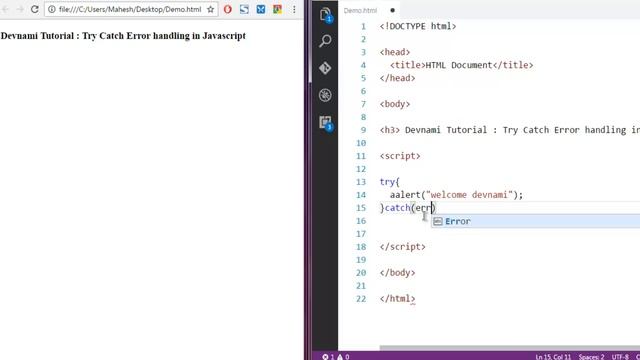Click the <title> tag on line 4

(x=408, y=65)
